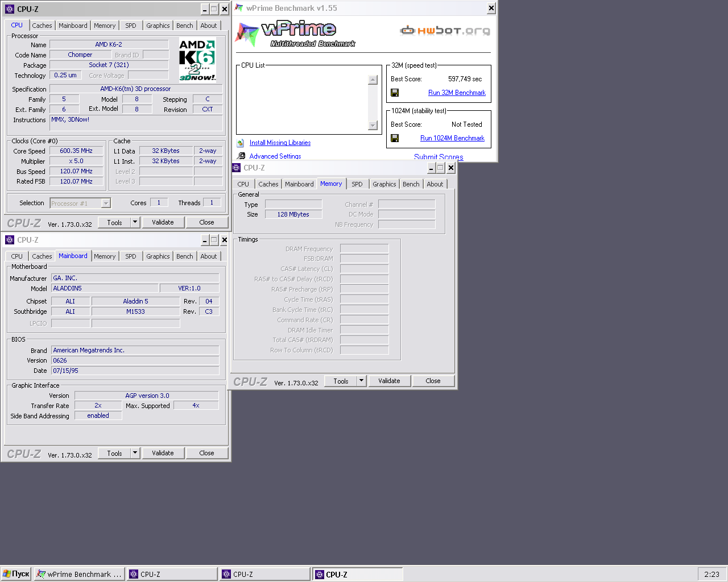The image size is (728, 582).
Task: Click the 597,749 sec best score text
Action: point(465,79)
